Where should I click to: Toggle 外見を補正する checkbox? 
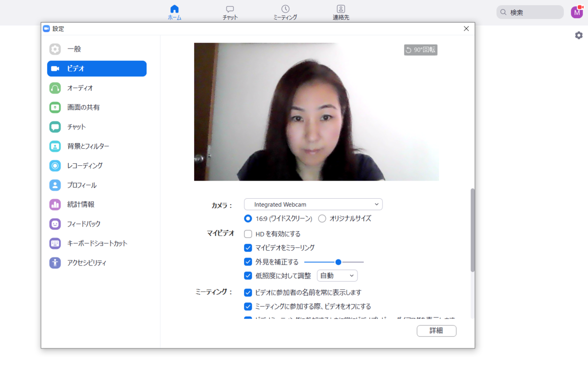pyautogui.click(x=248, y=262)
